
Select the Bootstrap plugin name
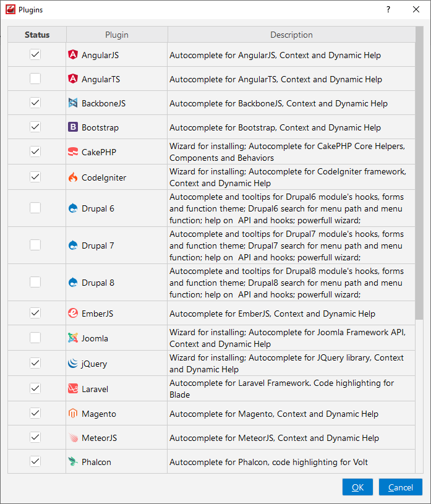point(100,127)
